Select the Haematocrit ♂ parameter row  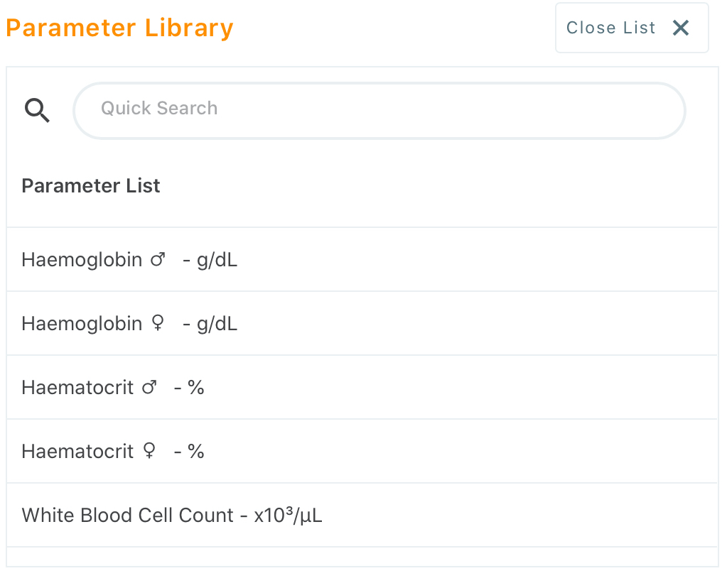coord(114,387)
